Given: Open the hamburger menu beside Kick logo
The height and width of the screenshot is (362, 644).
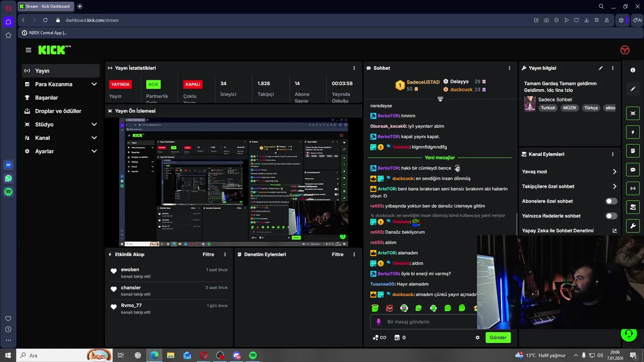Looking at the screenshot, I should pyautogui.click(x=28, y=50).
